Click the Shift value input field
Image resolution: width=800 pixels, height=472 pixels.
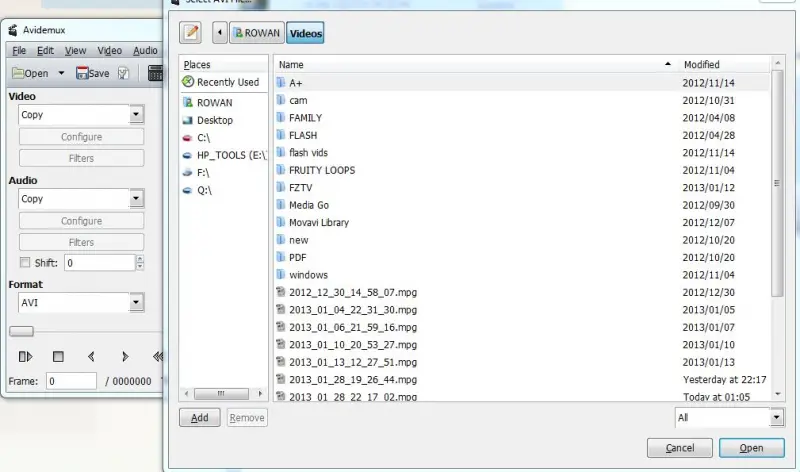click(x=99, y=263)
